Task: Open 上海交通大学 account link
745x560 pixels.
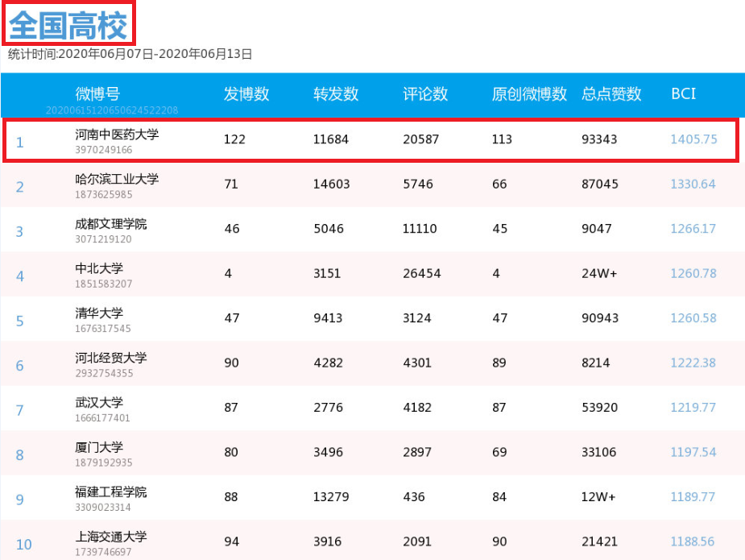Action: [111, 537]
